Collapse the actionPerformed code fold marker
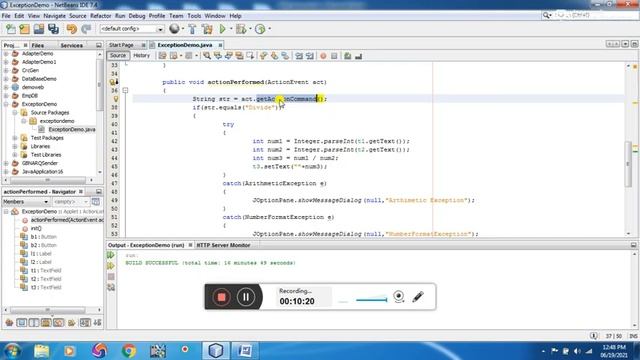 tap(125, 90)
